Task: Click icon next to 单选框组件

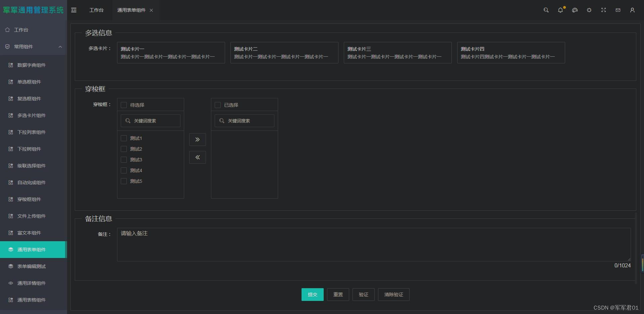Action: [11, 82]
